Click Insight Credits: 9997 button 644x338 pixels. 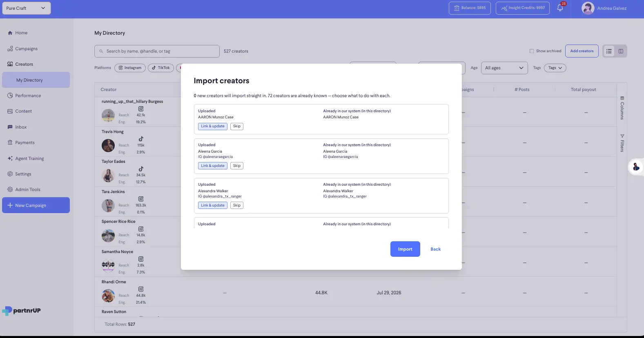point(523,8)
